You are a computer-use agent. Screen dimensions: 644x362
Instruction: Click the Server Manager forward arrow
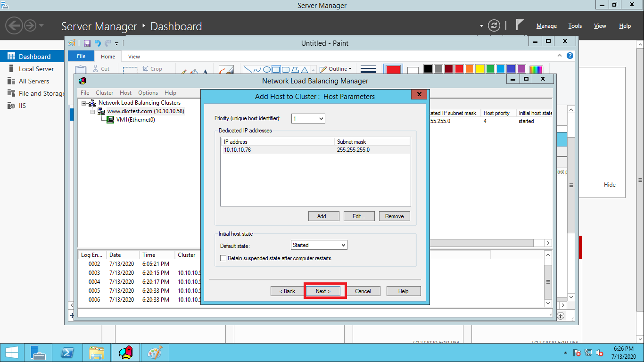click(30, 25)
